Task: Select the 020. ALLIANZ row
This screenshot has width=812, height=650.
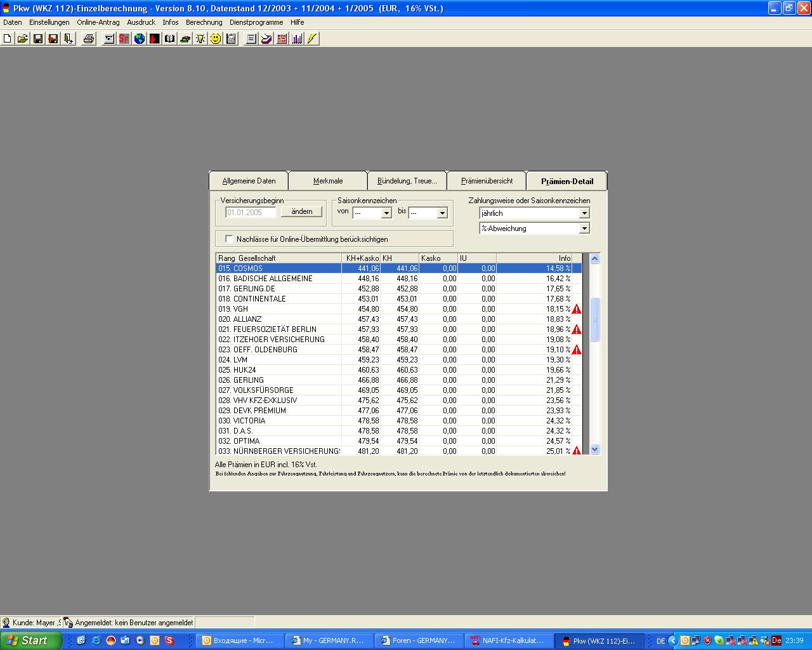Action: point(279,319)
